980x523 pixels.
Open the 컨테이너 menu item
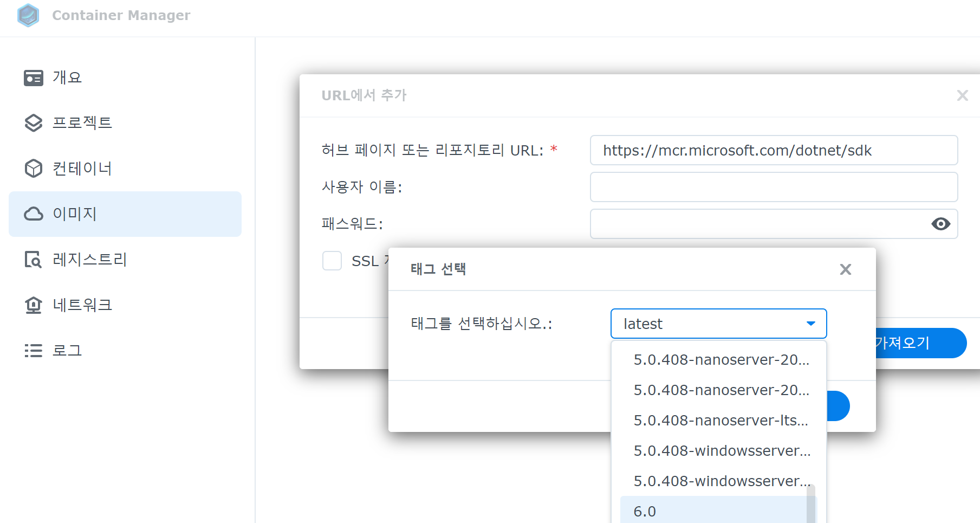click(x=125, y=169)
